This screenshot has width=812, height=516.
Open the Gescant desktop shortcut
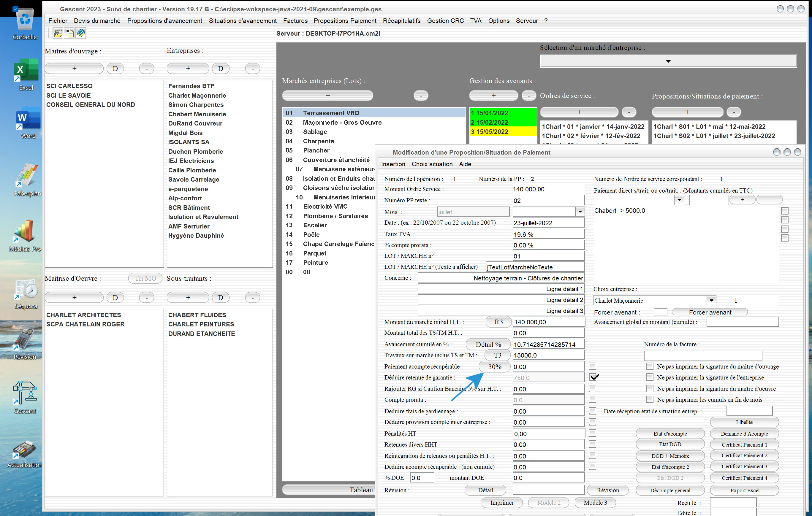point(25,397)
